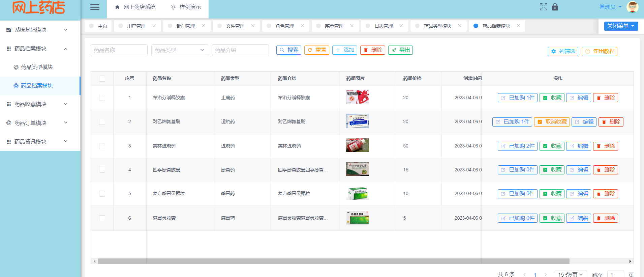Viewport: 644px width, 277px height.
Task: Switch to the 主页 tab
Action: pos(98,26)
